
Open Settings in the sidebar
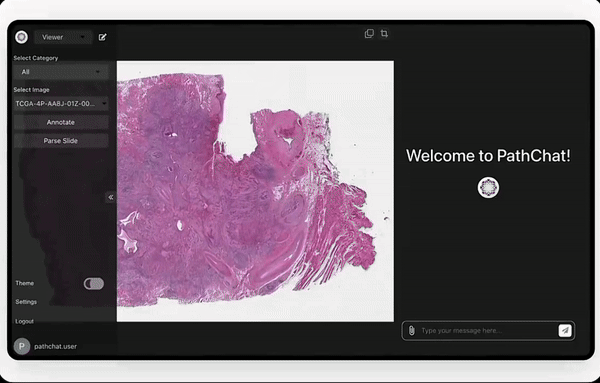coord(26,302)
